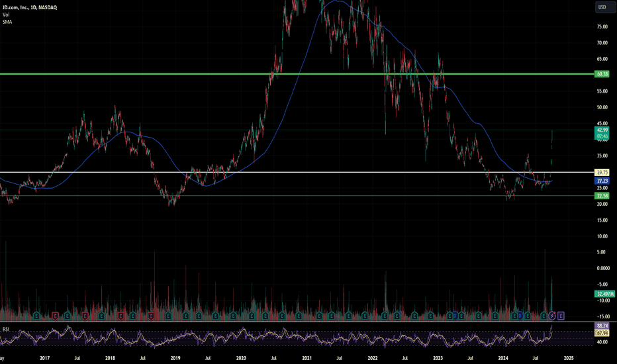617x364 pixels.
Task: Click the 75.00 price axis label
Action: (x=602, y=26)
